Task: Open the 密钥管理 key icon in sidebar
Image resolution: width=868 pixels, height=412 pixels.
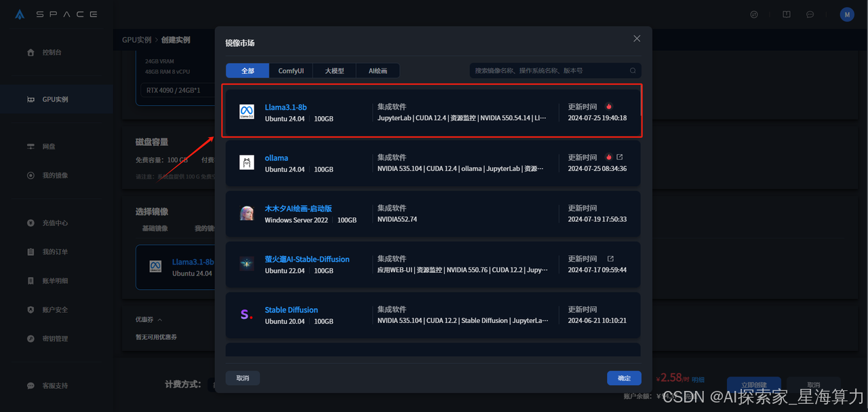Action: [x=31, y=339]
